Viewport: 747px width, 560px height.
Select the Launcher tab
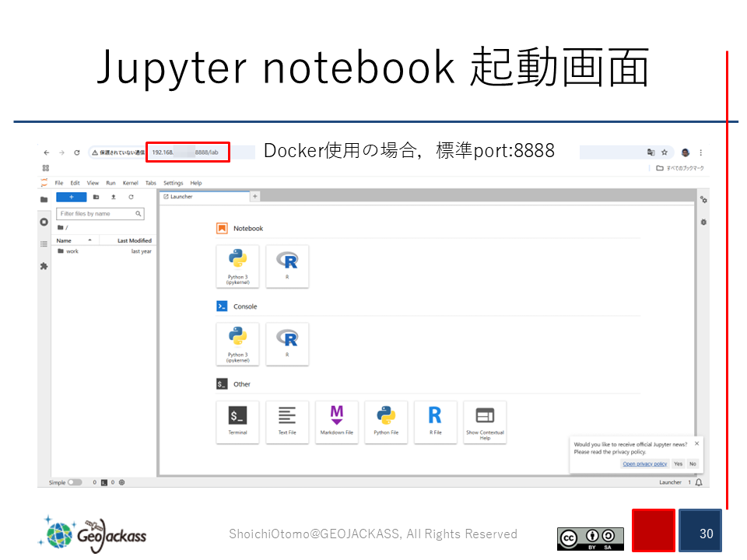204,197
